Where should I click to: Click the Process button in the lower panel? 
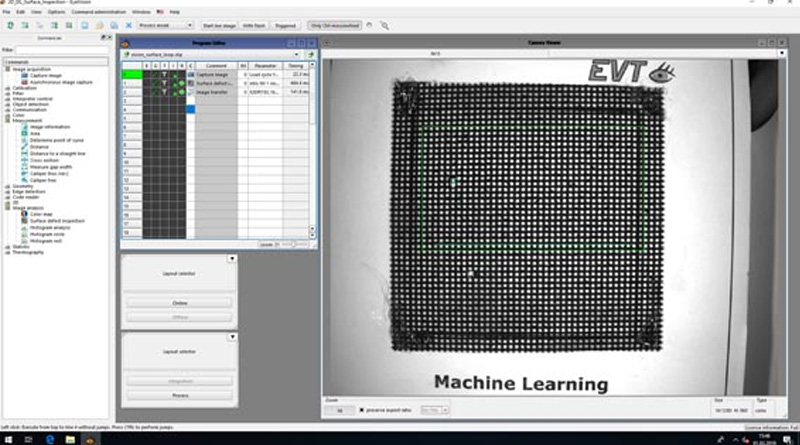pyautogui.click(x=179, y=395)
